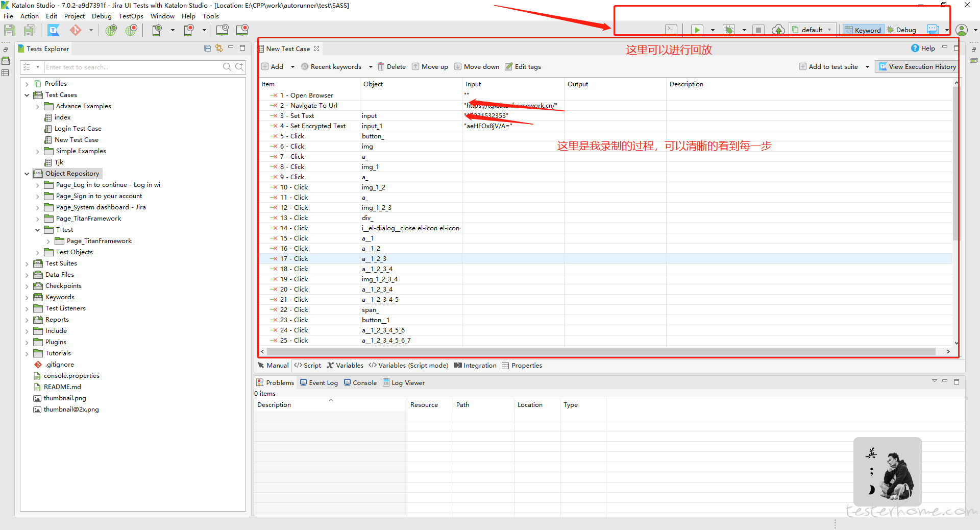Select README.md in Tests Explorer

[62, 387]
